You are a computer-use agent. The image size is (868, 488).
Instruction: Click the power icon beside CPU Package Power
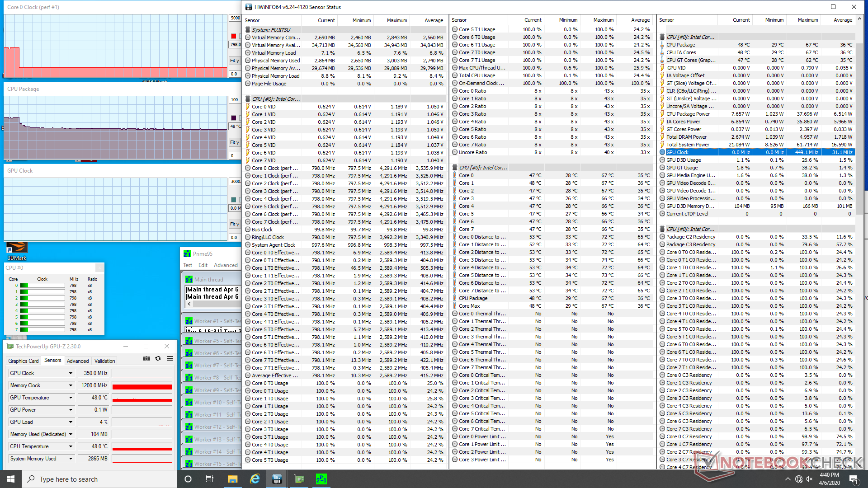point(662,114)
